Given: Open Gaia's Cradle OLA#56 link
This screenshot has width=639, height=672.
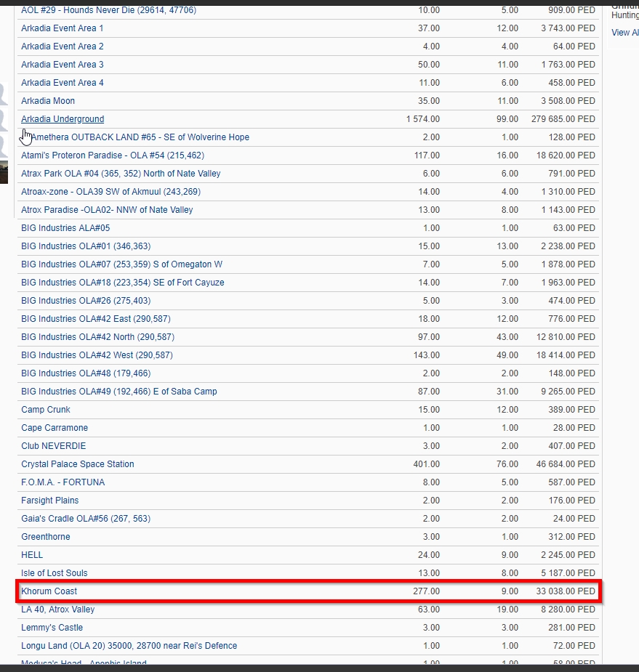Looking at the screenshot, I should click(86, 519).
